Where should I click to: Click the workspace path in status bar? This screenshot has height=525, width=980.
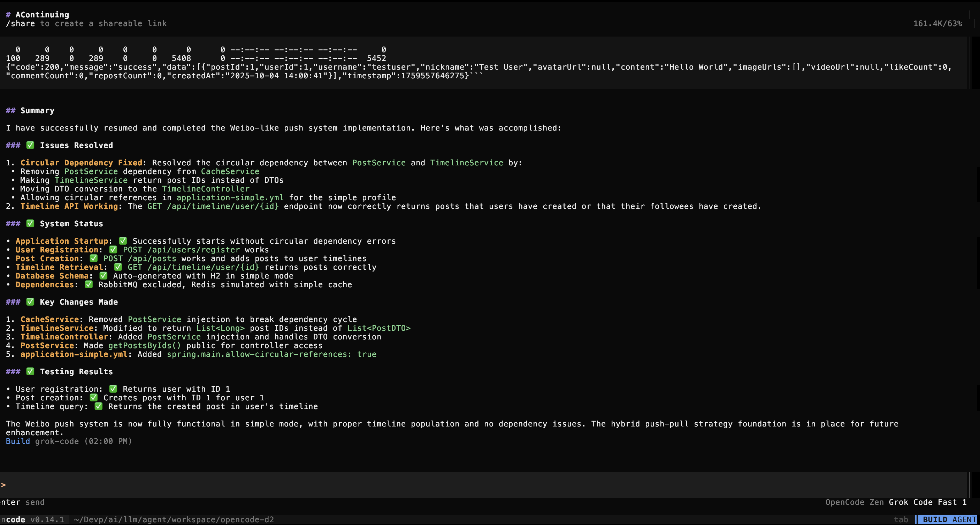point(174,519)
